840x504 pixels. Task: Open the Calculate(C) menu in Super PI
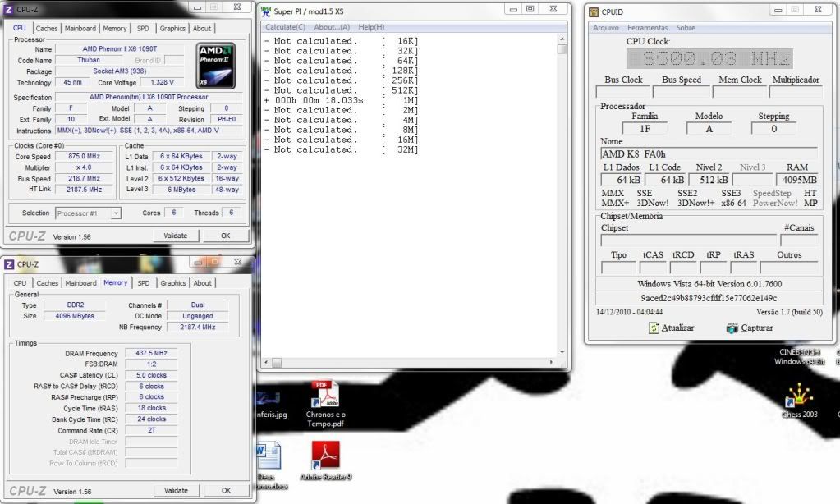(x=285, y=27)
